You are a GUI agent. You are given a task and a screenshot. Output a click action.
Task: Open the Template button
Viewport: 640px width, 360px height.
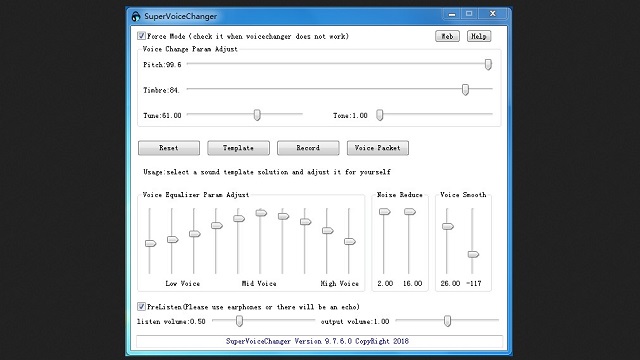click(238, 148)
